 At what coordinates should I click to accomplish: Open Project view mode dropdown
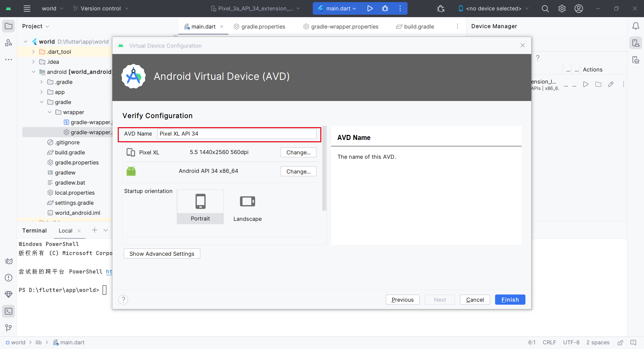[36, 26]
